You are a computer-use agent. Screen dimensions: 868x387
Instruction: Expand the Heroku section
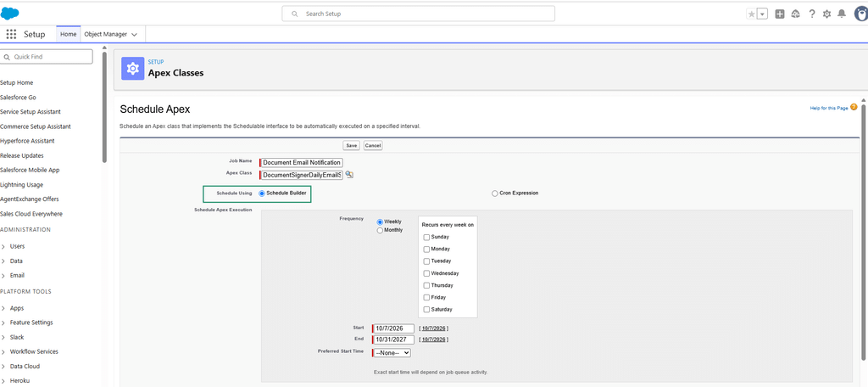click(x=3, y=381)
